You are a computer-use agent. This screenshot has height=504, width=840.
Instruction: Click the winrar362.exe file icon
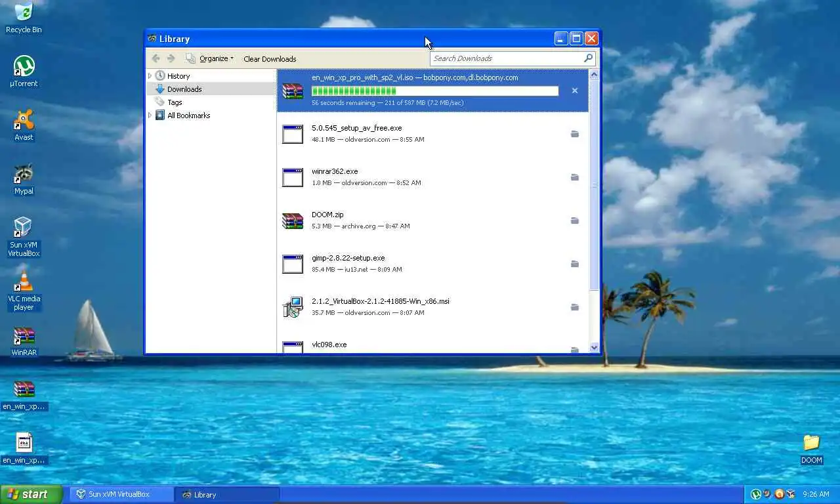coord(293,177)
